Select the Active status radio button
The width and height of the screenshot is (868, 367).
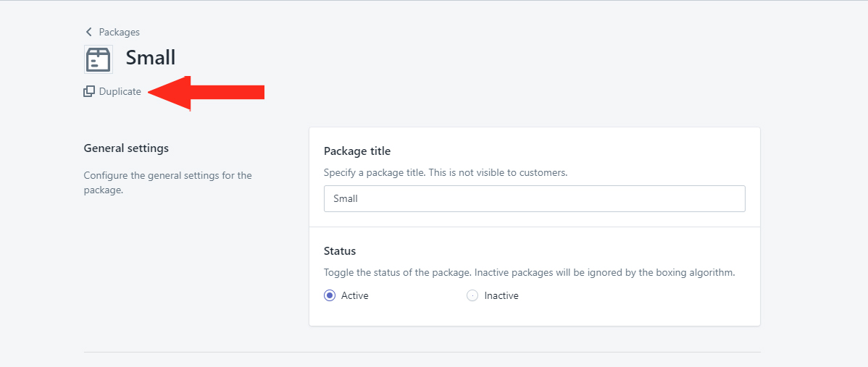tap(330, 296)
